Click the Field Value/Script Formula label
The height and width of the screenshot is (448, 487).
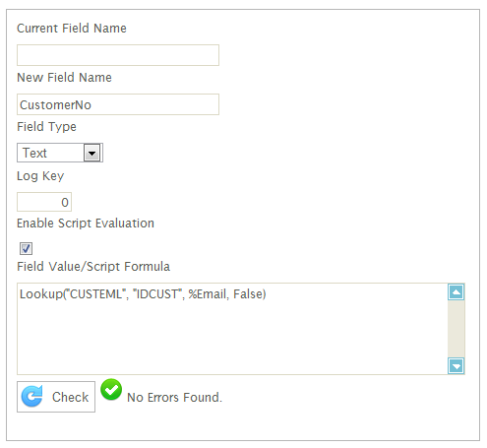[x=93, y=266]
